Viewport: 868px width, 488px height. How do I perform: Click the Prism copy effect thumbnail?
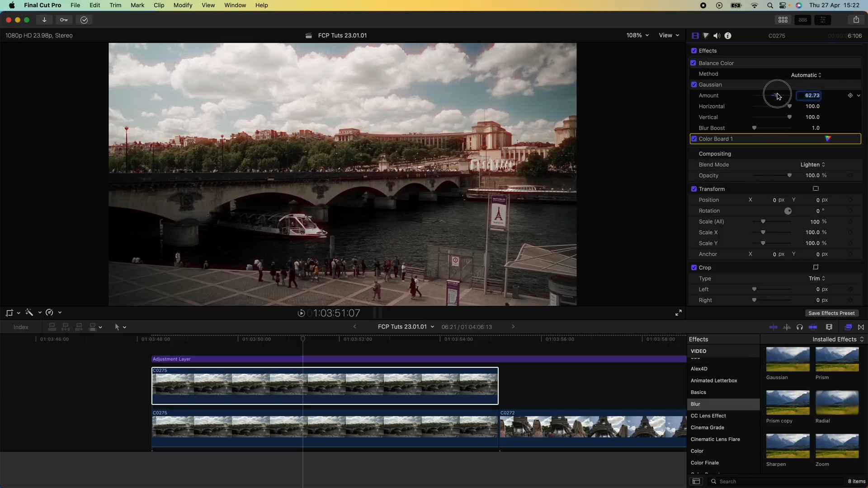[x=788, y=402]
